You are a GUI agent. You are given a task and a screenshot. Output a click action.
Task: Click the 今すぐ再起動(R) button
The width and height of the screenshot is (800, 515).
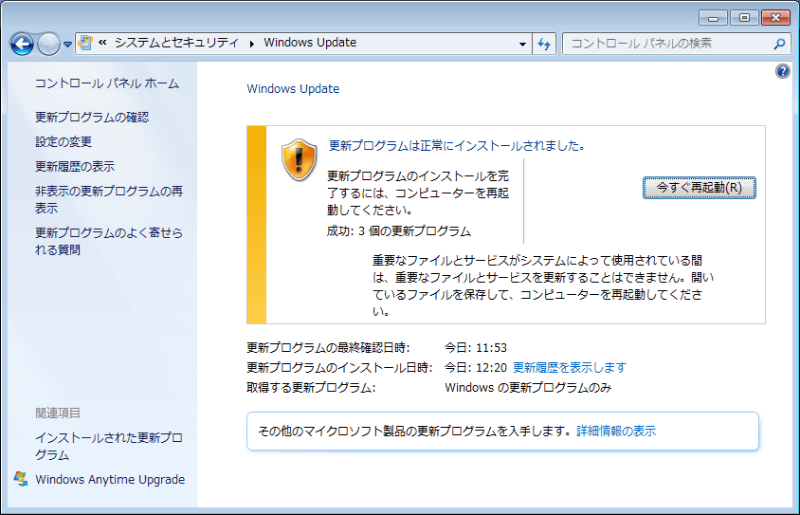point(699,187)
